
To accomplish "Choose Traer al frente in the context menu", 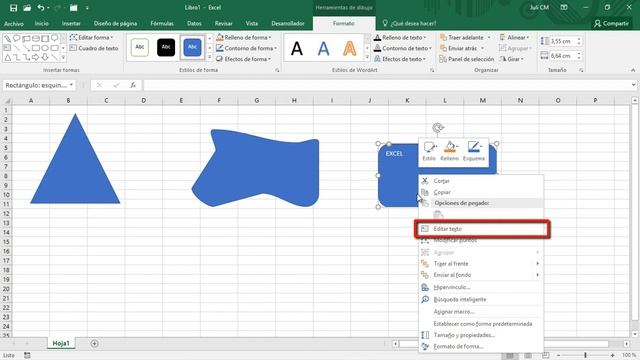I will (481, 263).
